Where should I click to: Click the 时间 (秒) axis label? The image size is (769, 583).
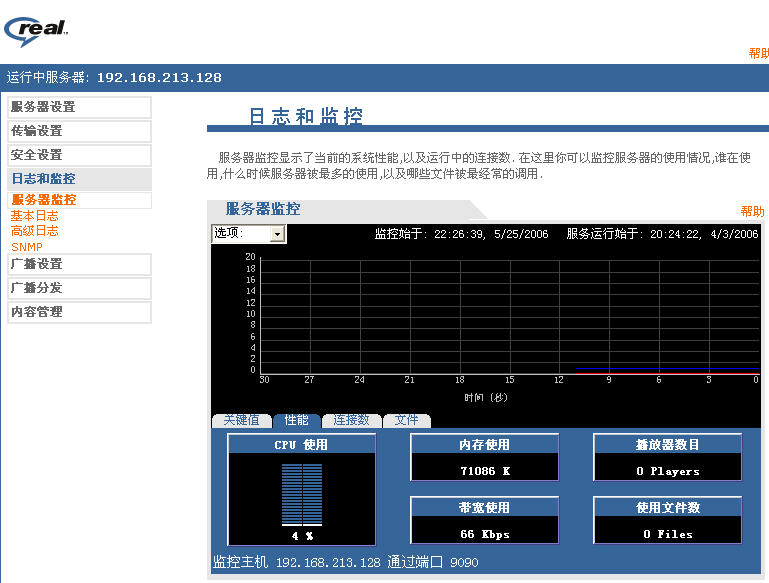click(x=486, y=397)
